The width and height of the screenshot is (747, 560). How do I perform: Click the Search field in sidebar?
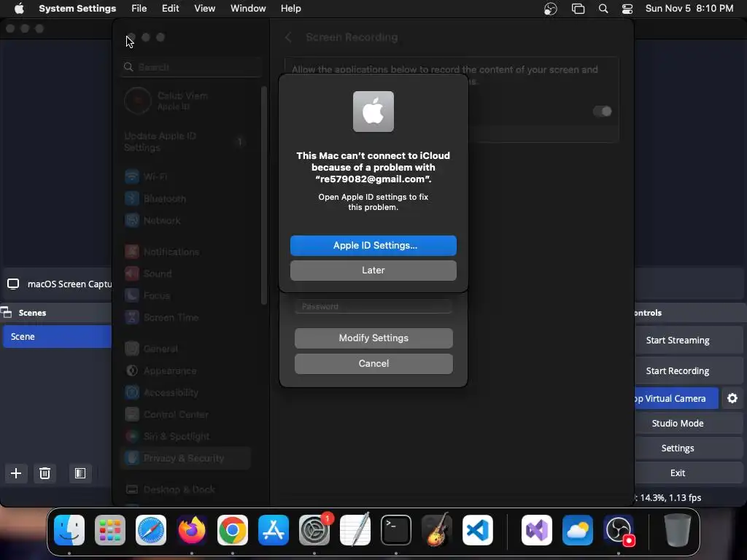[x=192, y=67]
